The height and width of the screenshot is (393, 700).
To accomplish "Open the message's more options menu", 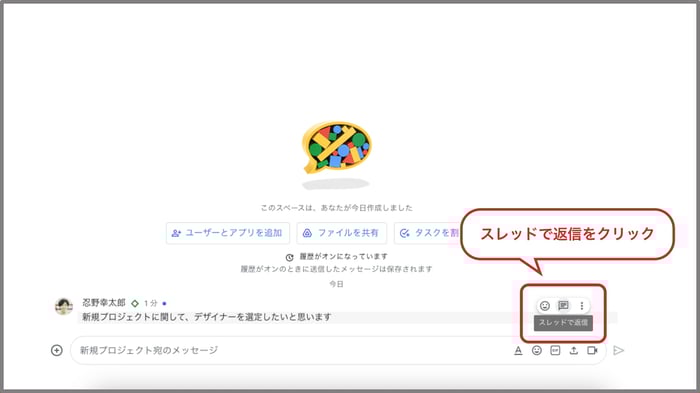I will point(582,306).
